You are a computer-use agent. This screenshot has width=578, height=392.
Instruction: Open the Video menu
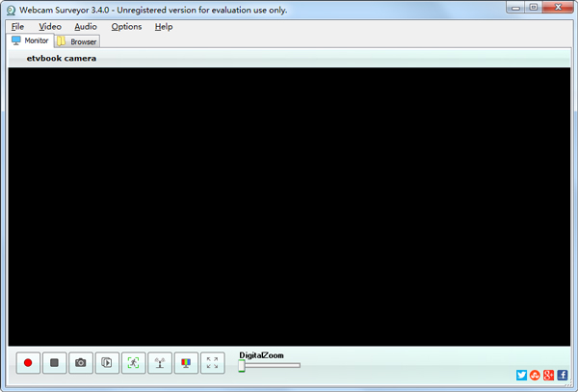point(50,27)
